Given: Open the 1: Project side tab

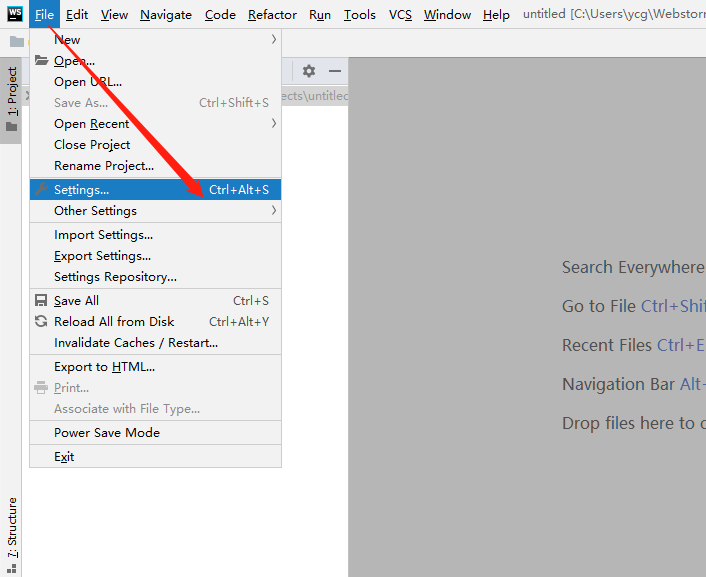Looking at the screenshot, I should pos(11,100).
